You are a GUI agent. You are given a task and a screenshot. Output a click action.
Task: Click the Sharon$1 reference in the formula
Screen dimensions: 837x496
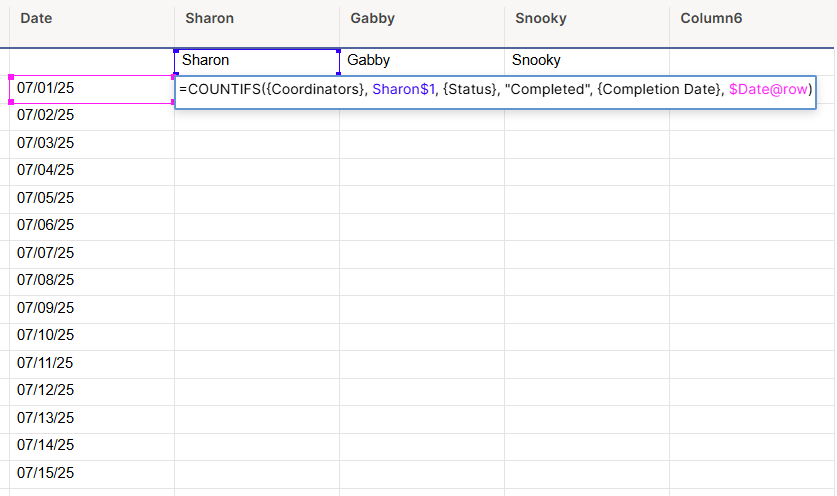coord(404,89)
